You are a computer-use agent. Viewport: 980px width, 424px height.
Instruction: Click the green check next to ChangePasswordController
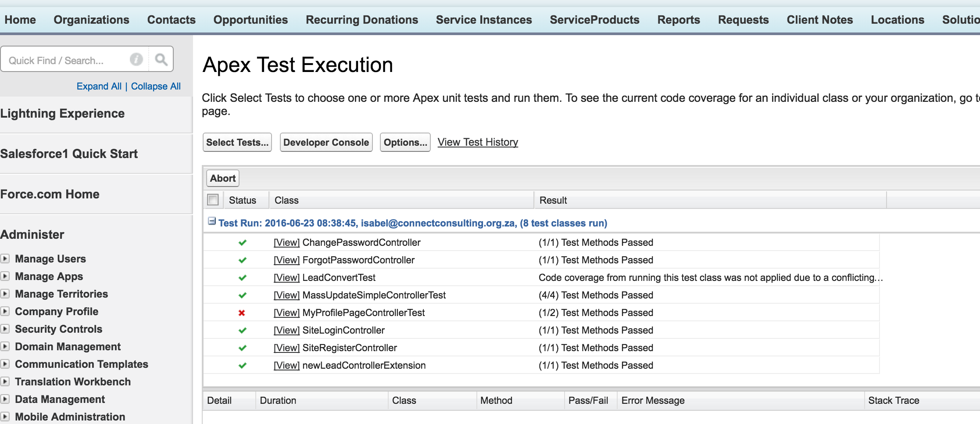(x=242, y=243)
